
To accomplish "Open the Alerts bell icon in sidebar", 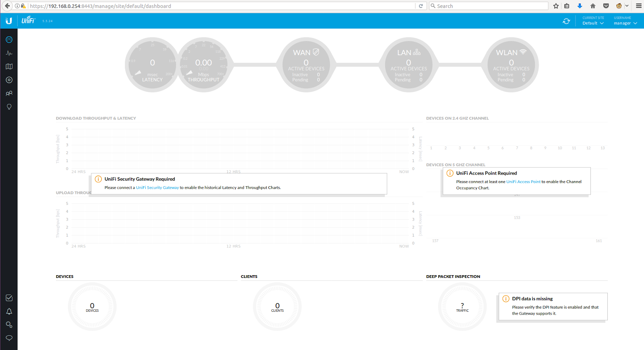I will 9,311.
